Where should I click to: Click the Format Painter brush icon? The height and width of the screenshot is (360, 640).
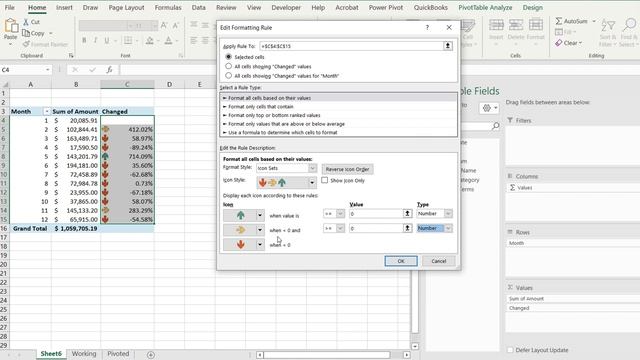click(27, 44)
